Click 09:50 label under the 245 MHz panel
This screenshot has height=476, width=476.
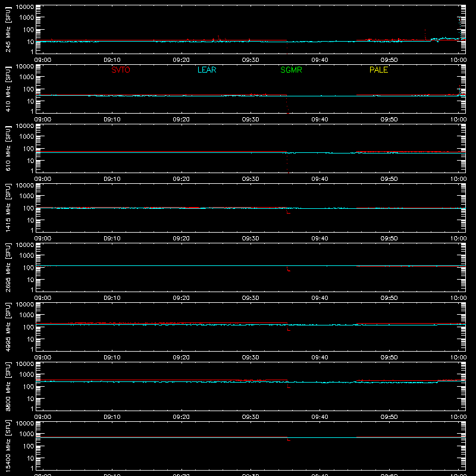click(x=389, y=60)
